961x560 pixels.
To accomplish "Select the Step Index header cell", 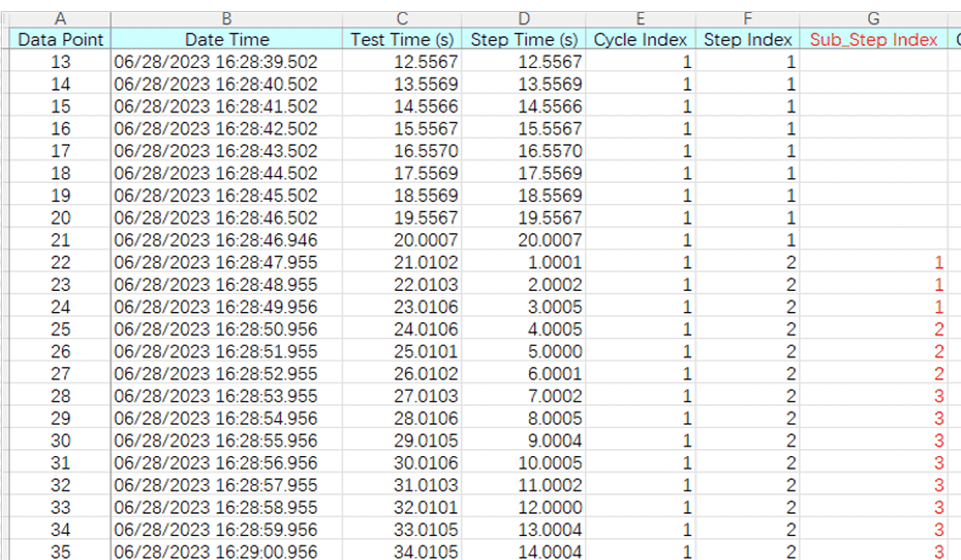I will [748, 40].
